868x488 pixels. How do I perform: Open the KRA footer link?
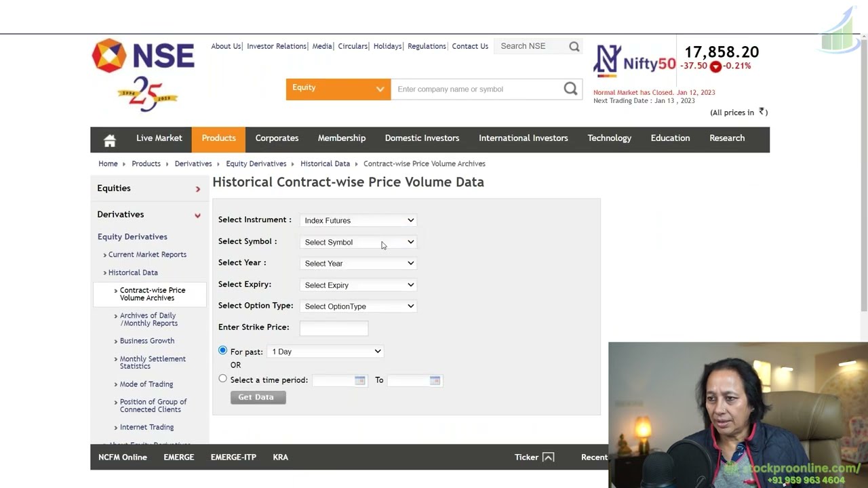[281, 457]
